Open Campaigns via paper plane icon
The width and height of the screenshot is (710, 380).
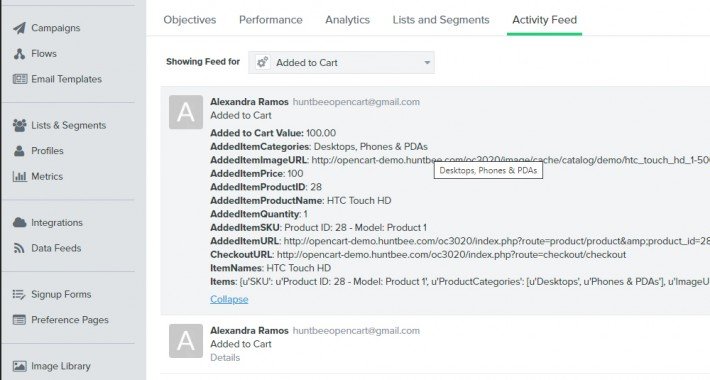pyautogui.click(x=19, y=28)
